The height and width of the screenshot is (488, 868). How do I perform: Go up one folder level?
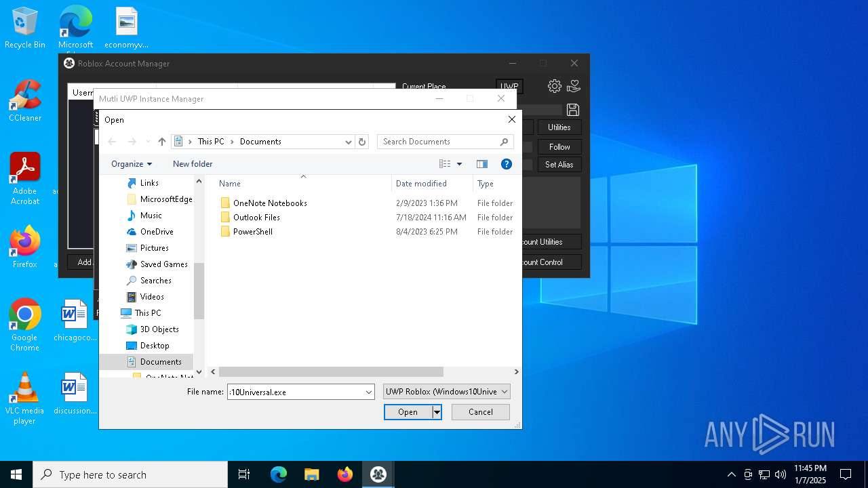pyautogui.click(x=161, y=142)
